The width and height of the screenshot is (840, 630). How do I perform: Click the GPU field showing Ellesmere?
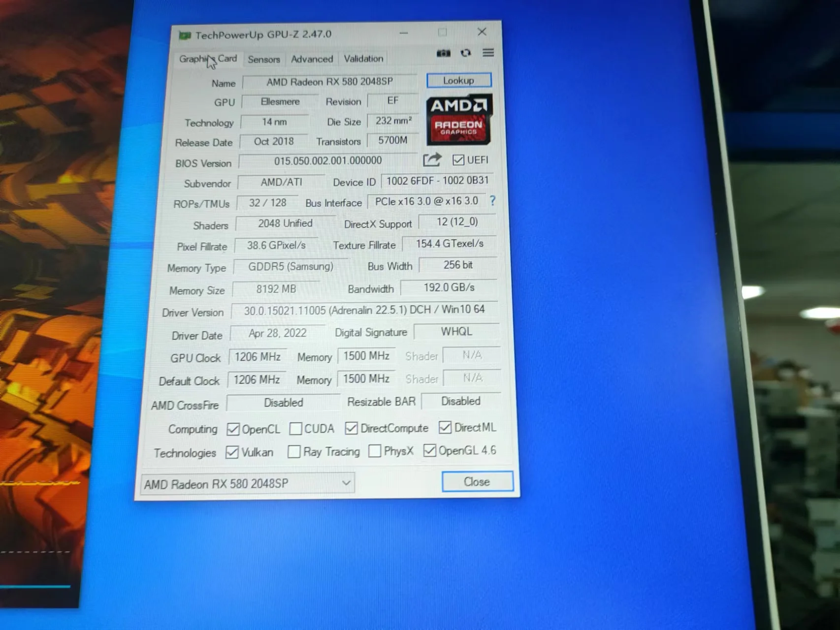280,102
